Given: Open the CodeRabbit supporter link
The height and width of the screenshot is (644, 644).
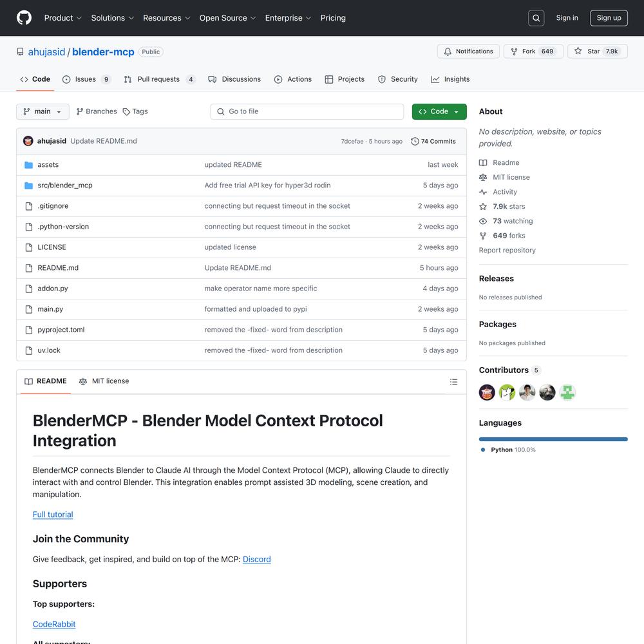Looking at the screenshot, I should pos(54,624).
